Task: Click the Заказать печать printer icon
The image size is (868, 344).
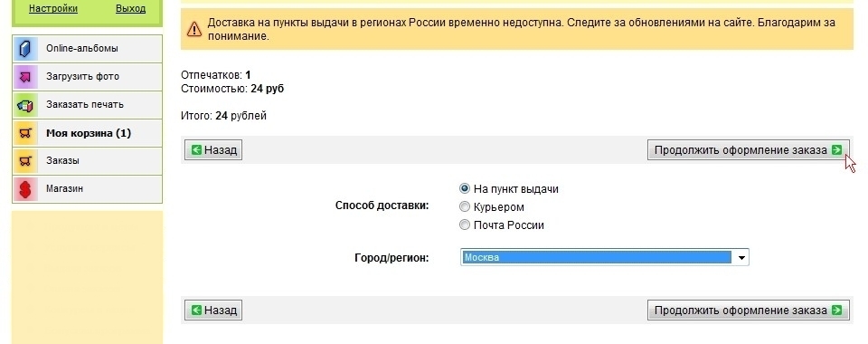Action: click(25, 105)
